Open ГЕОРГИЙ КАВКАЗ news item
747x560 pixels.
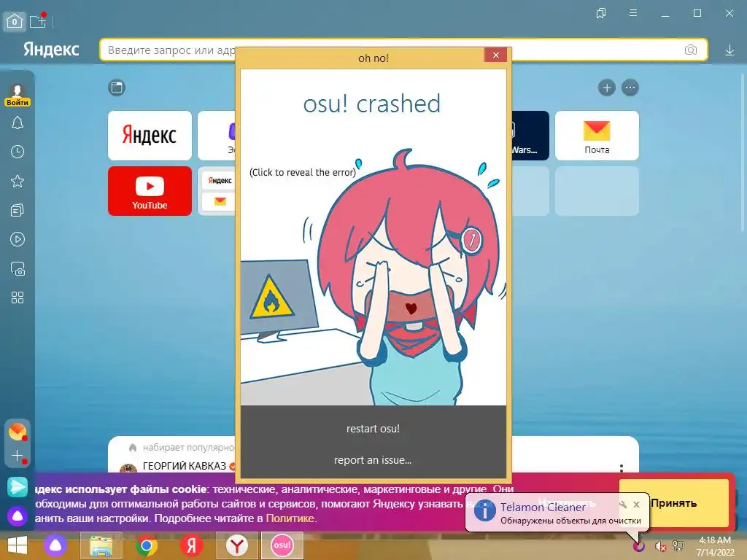(185, 466)
